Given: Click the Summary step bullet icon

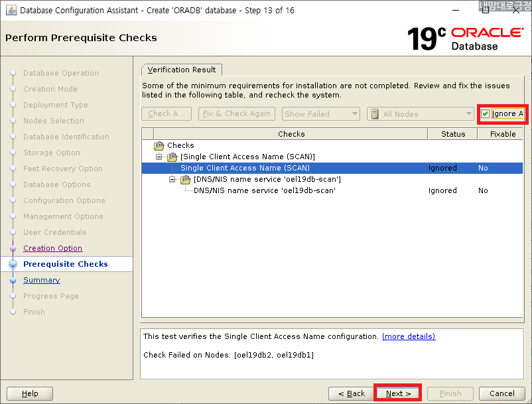Looking at the screenshot, I should click(13, 280).
